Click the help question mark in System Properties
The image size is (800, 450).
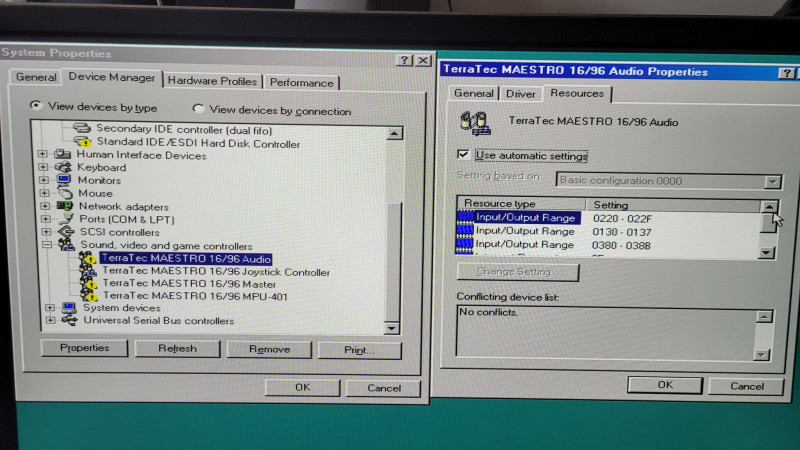click(x=404, y=60)
